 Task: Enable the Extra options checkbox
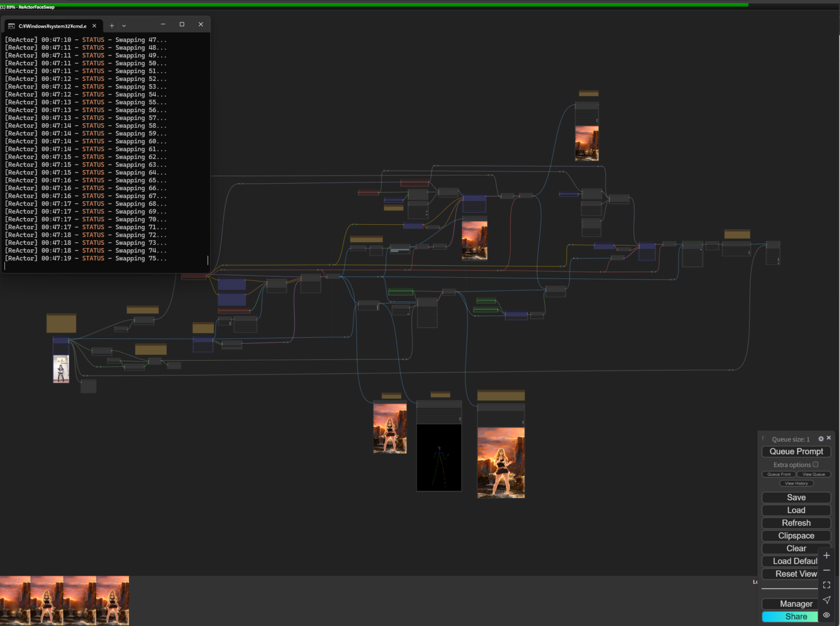[815, 465]
